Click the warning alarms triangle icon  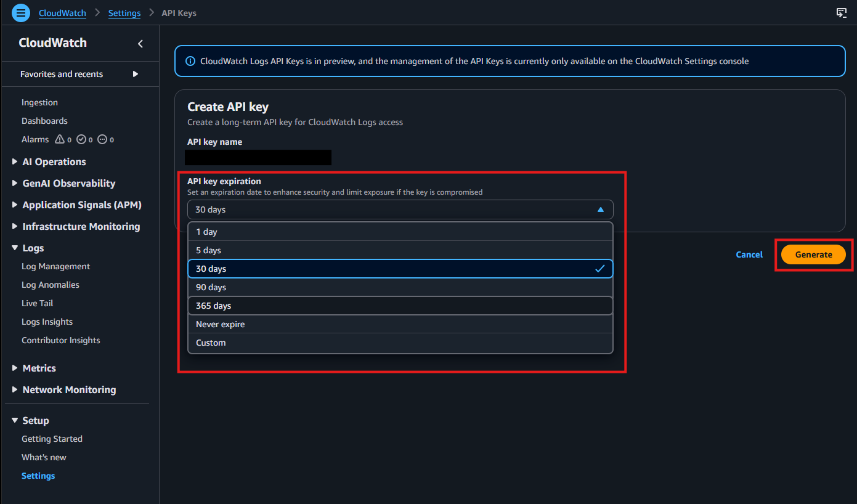pos(59,139)
